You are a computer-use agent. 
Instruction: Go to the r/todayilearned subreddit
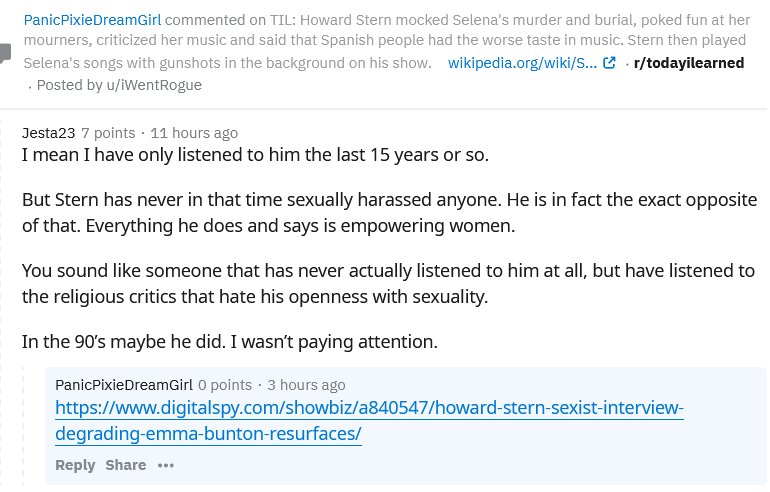(689, 63)
